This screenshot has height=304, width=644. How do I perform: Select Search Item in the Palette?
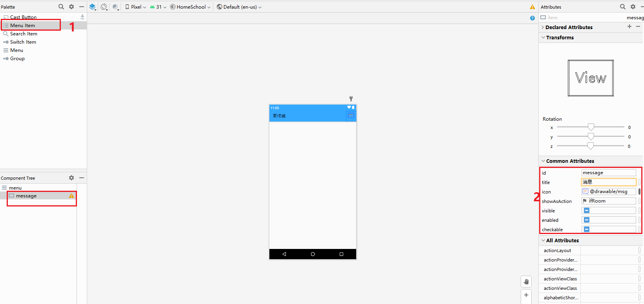tap(24, 34)
